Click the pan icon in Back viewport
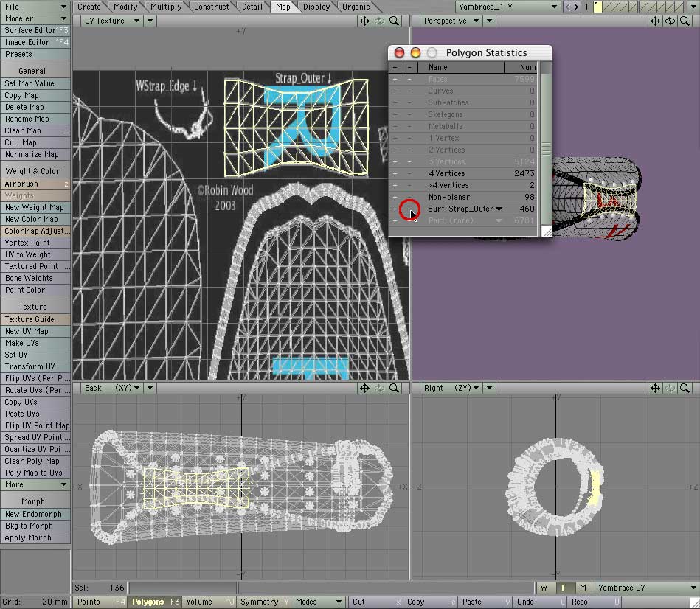 364,388
